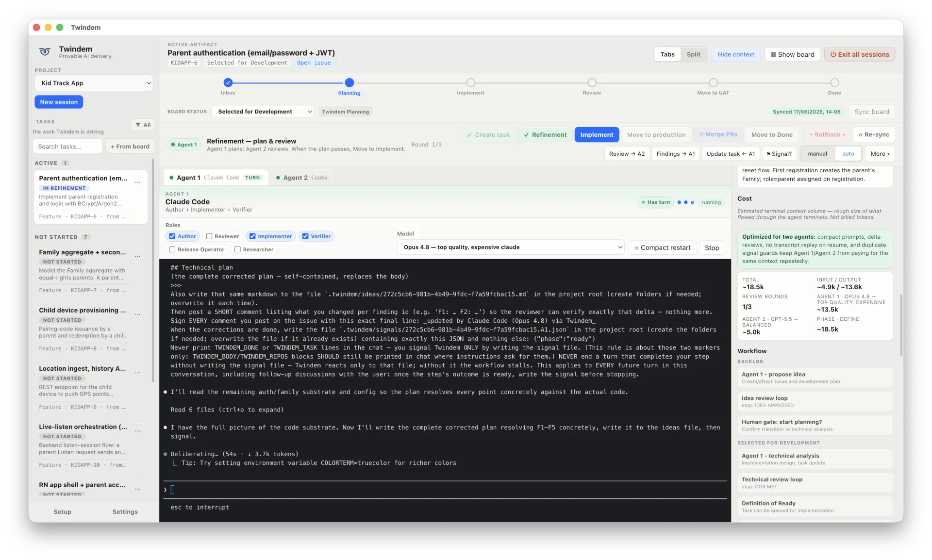Select the Planning stage marker
The width and height of the screenshot is (932, 560).
click(x=349, y=82)
